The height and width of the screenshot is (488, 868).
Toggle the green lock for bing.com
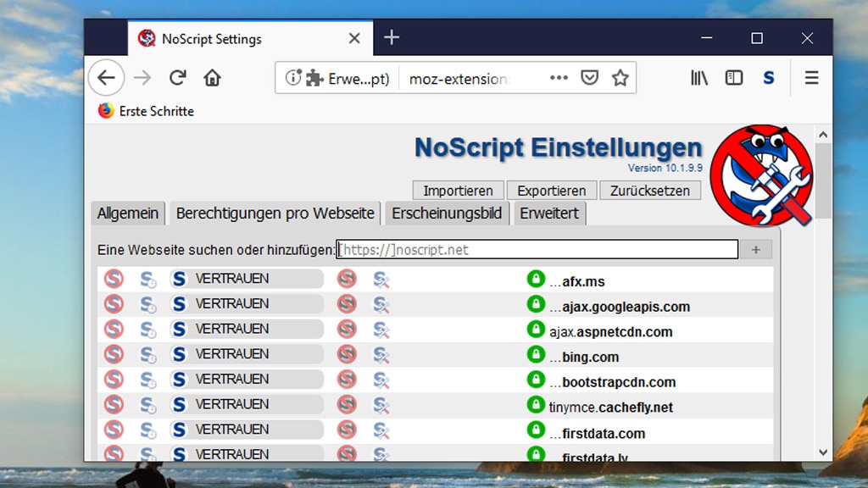click(x=536, y=354)
